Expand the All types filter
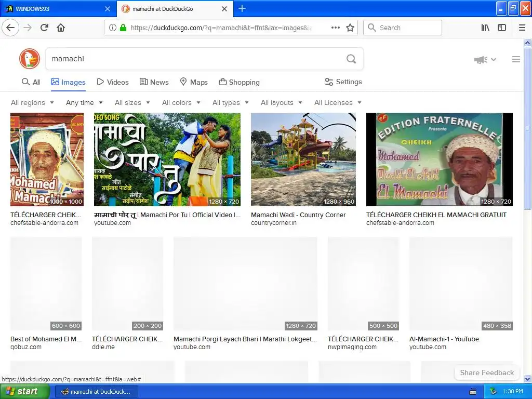The image size is (532, 399). [x=230, y=102]
